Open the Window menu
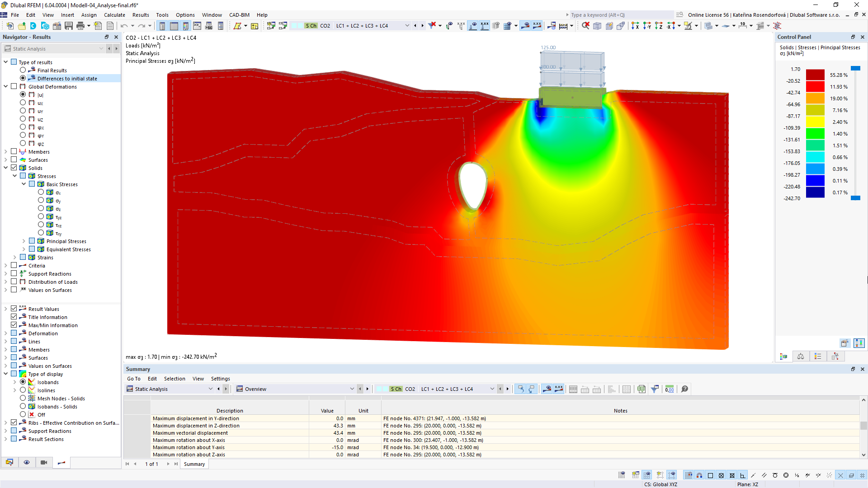The width and height of the screenshot is (868, 488). [x=211, y=14]
